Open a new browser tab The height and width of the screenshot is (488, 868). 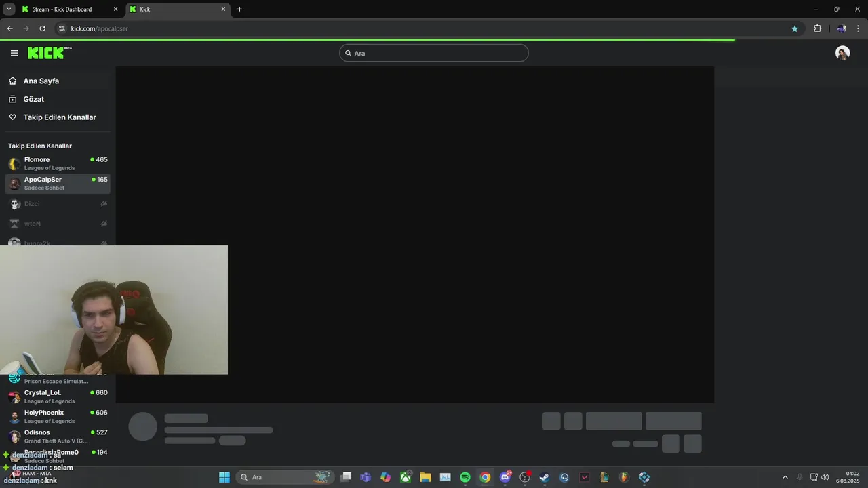pyautogui.click(x=239, y=9)
